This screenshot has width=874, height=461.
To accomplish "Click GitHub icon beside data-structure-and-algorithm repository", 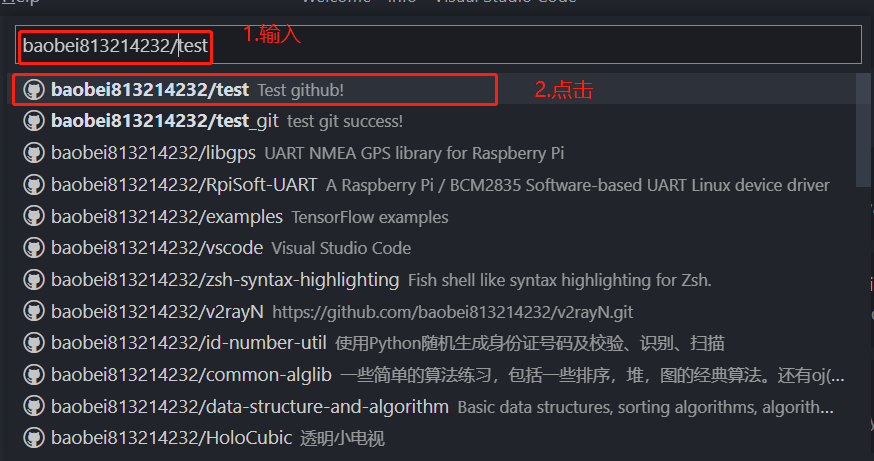I will [x=34, y=406].
